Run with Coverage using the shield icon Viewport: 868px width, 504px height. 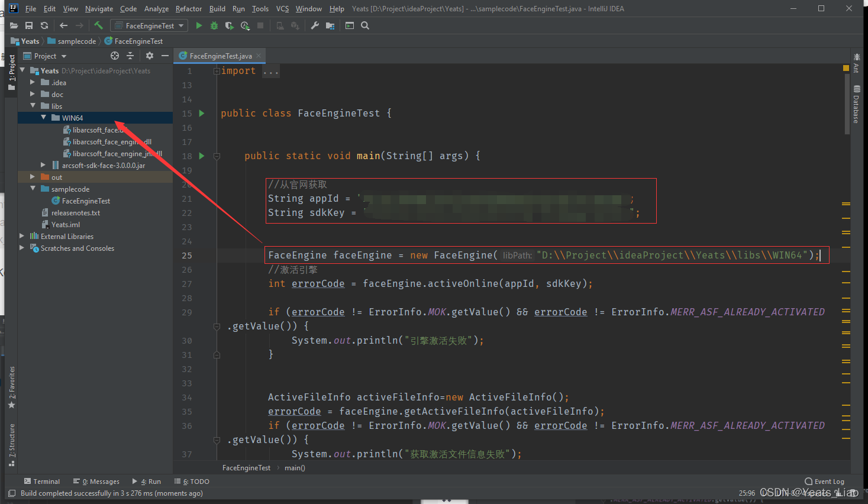[230, 25]
